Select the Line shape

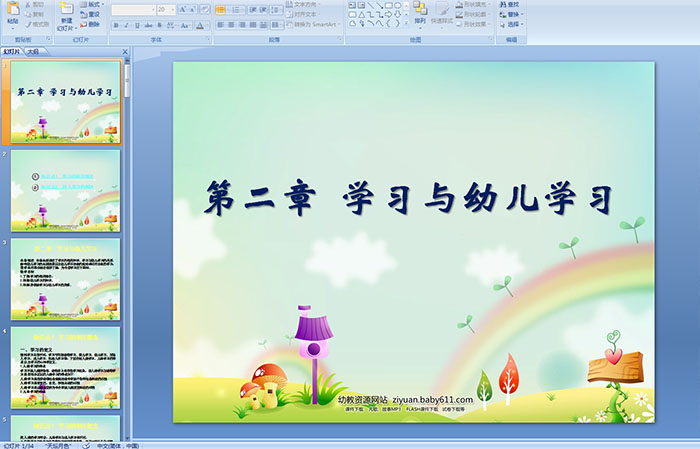371,5
